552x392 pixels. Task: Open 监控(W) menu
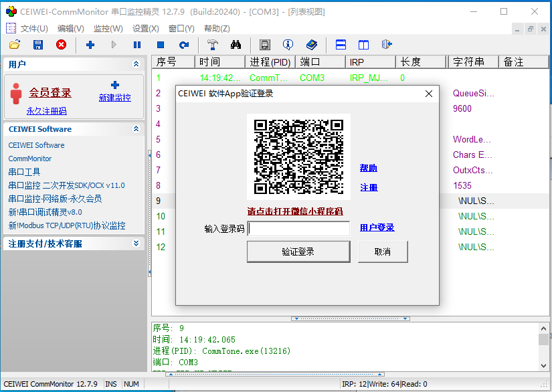(108, 29)
